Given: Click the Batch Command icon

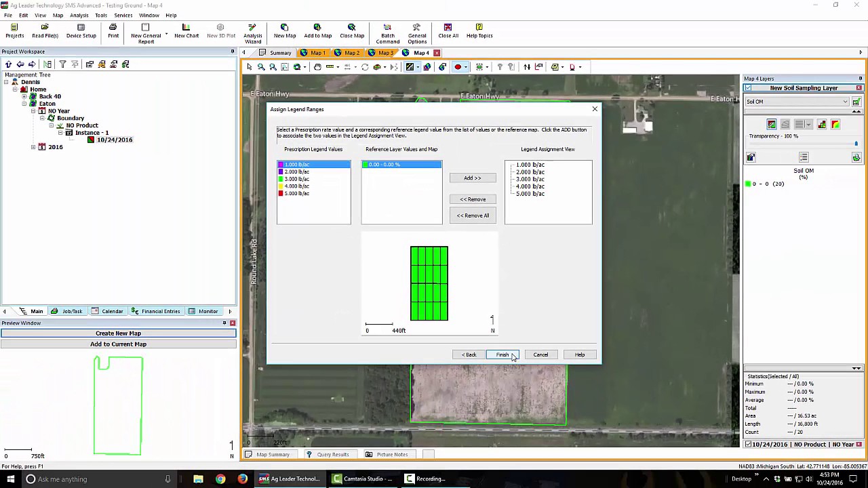Looking at the screenshot, I should pos(388,34).
